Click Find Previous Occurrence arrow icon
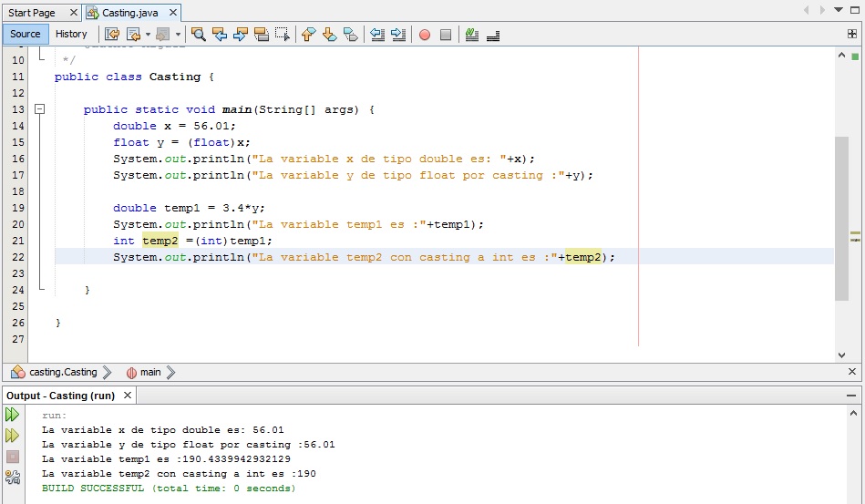 (219, 35)
